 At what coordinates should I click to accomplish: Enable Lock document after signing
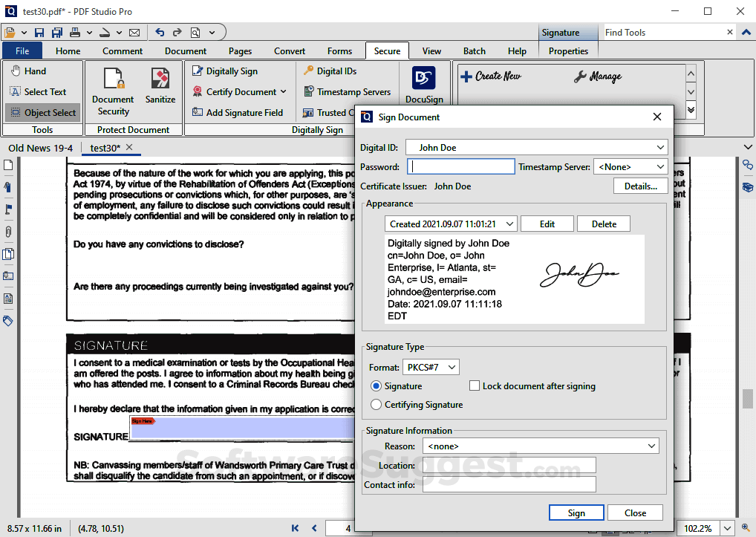click(x=474, y=385)
